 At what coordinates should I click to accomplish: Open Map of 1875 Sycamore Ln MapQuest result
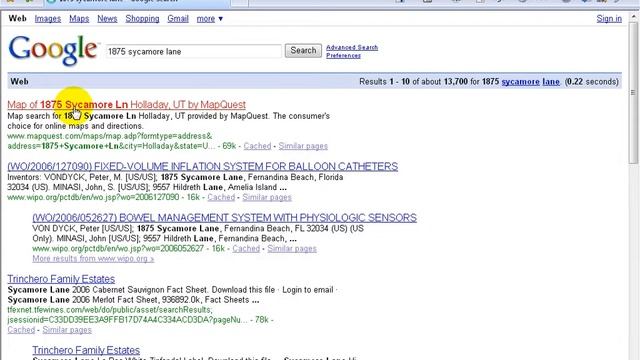[127, 104]
